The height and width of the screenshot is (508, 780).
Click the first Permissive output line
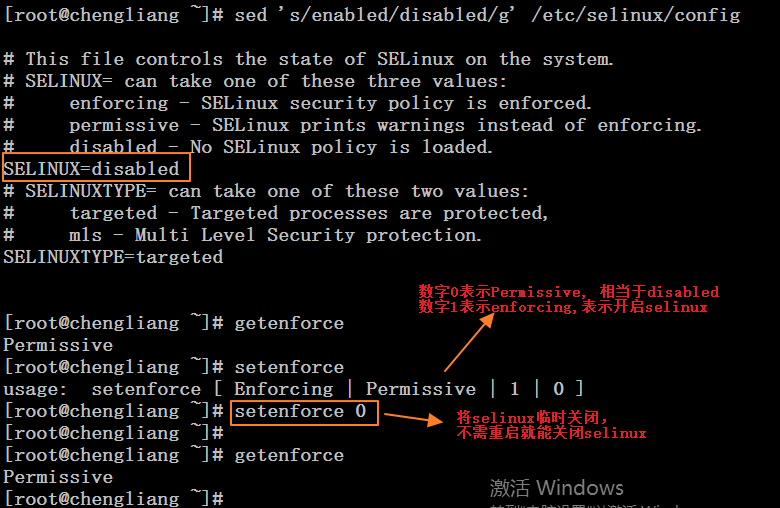tap(58, 345)
